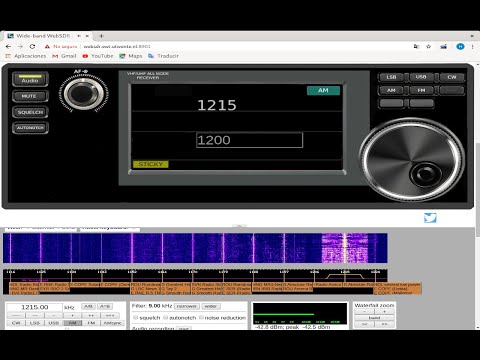The image size is (480, 360).
Task: Click the wider filter button
Action: click(211, 306)
